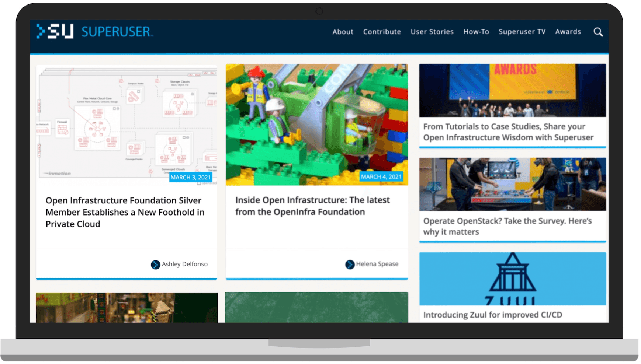The width and height of the screenshot is (641, 364).
Task: Click the Lego construction figures thumbnail
Action: (317, 125)
